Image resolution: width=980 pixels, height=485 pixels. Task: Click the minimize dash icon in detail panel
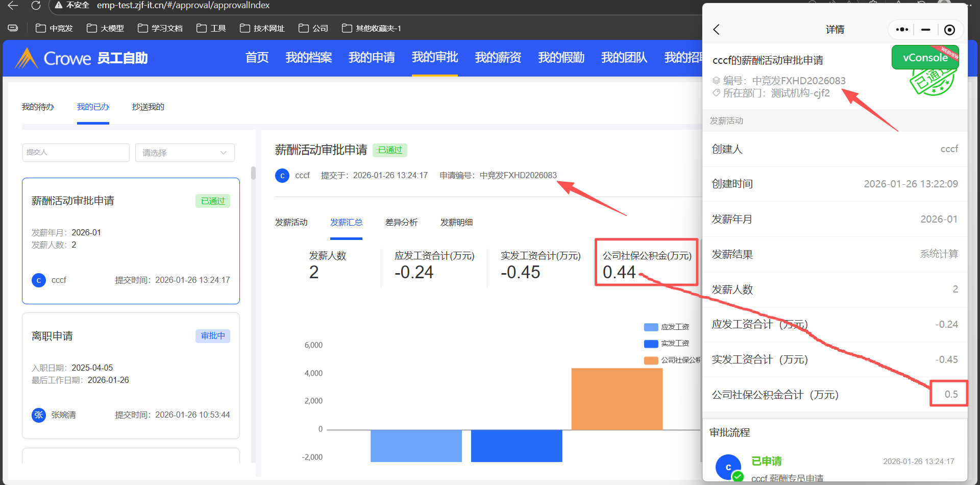(925, 30)
